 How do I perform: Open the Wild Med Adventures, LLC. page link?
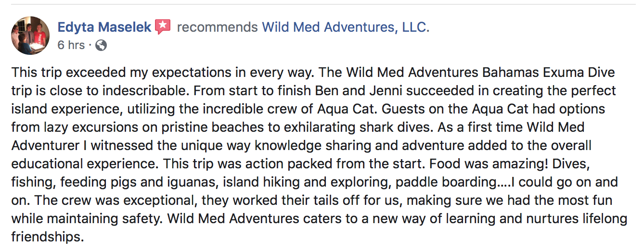346,27
